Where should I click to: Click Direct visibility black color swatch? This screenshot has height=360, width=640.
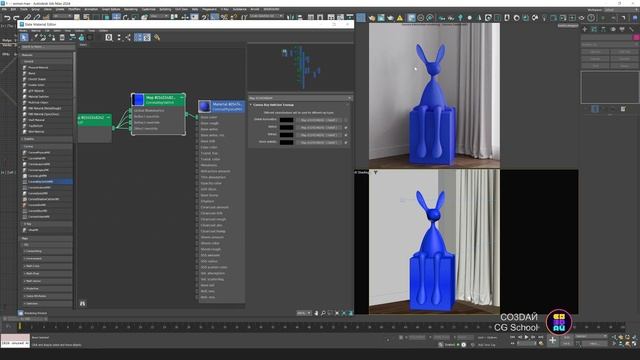(x=287, y=142)
